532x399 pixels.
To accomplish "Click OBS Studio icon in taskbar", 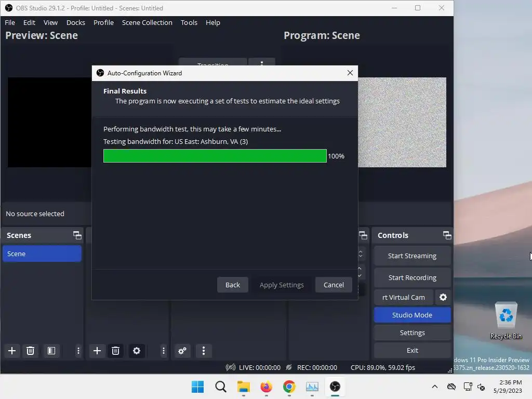I will click(335, 387).
